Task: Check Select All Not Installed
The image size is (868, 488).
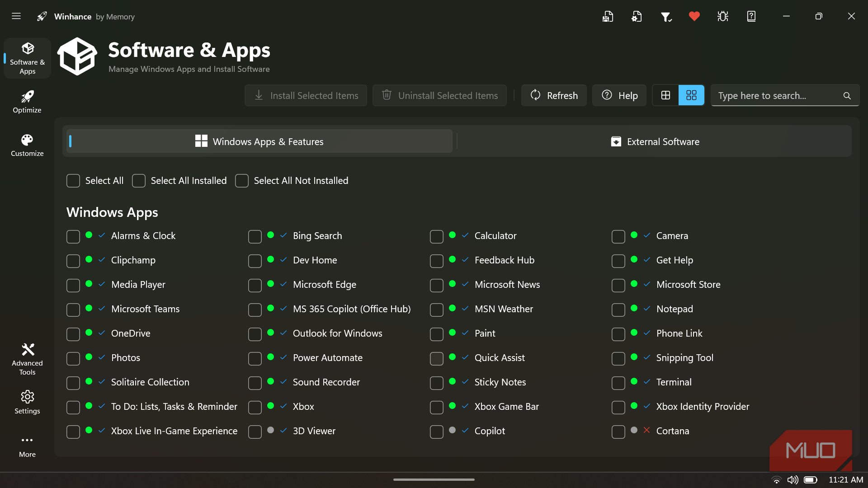Action: click(242, 181)
